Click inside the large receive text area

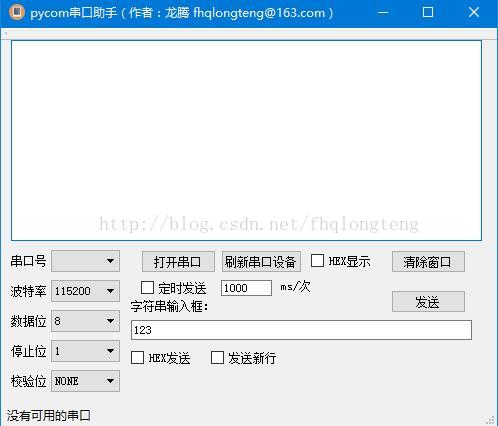click(246, 140)
